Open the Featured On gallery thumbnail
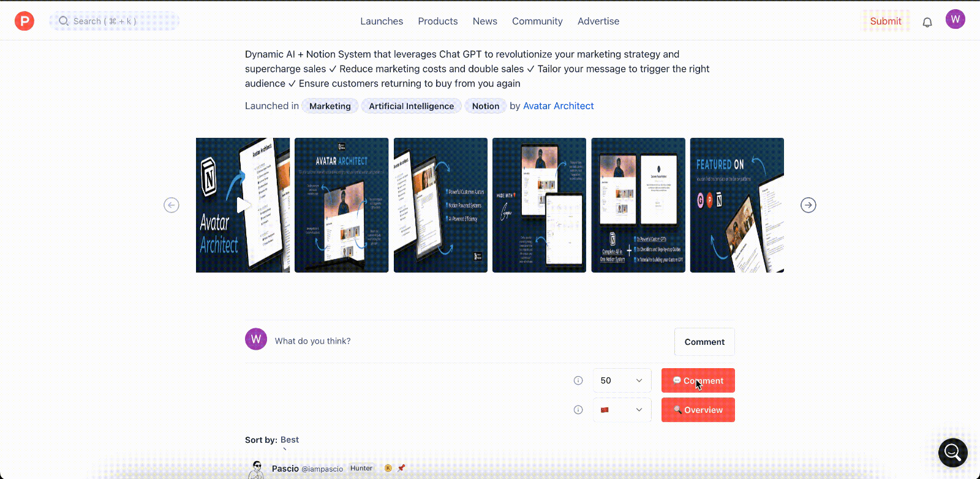This screenshot has width=980, height=479. [x=737, y=205]
